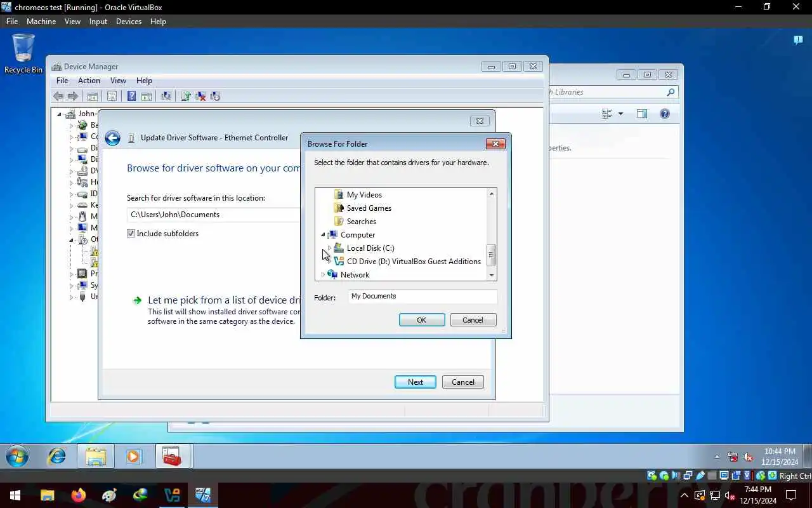Open the Device Manager File menu
Screen dimensions: 812x508
click(62, 81)
